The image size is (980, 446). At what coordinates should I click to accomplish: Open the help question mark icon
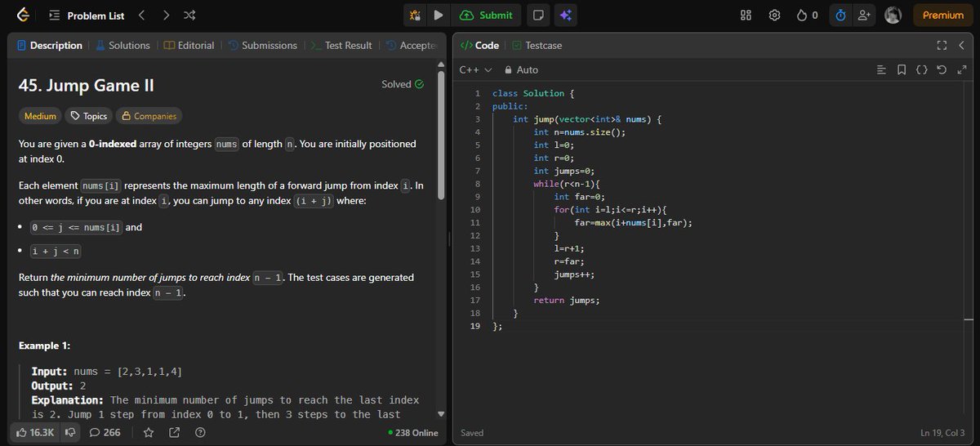(x=200, y=432)
